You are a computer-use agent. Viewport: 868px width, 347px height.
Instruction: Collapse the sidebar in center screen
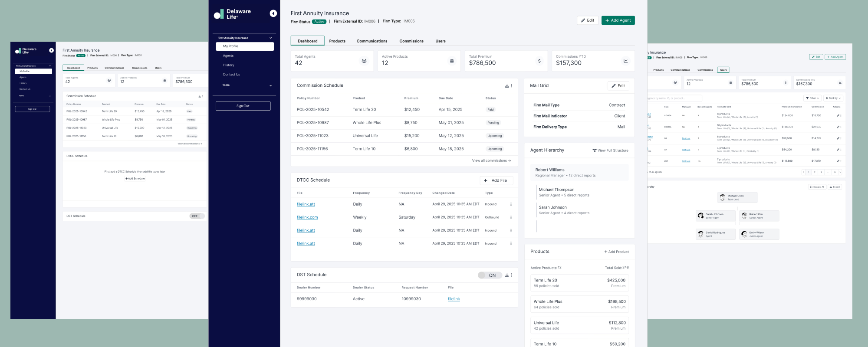click(x=273, y=13)
